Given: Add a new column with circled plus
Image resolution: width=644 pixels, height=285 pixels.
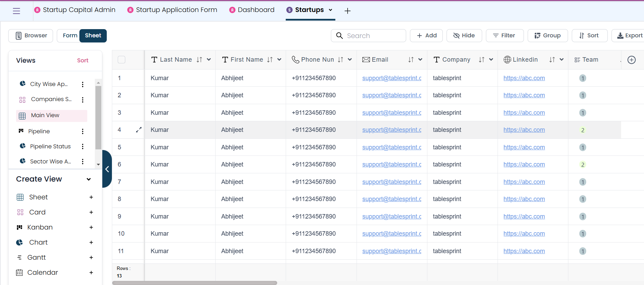Looking at the screenshot, I should pyautogui.click(x=632, y=60).
